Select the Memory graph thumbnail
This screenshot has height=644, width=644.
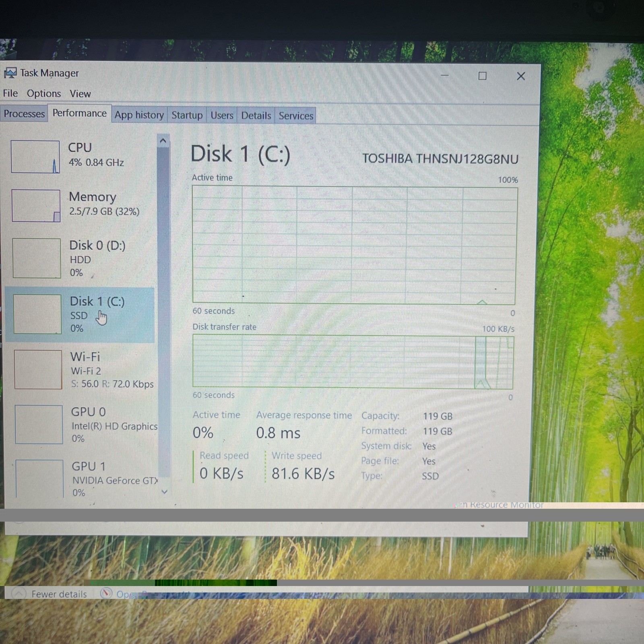point(36,206)
